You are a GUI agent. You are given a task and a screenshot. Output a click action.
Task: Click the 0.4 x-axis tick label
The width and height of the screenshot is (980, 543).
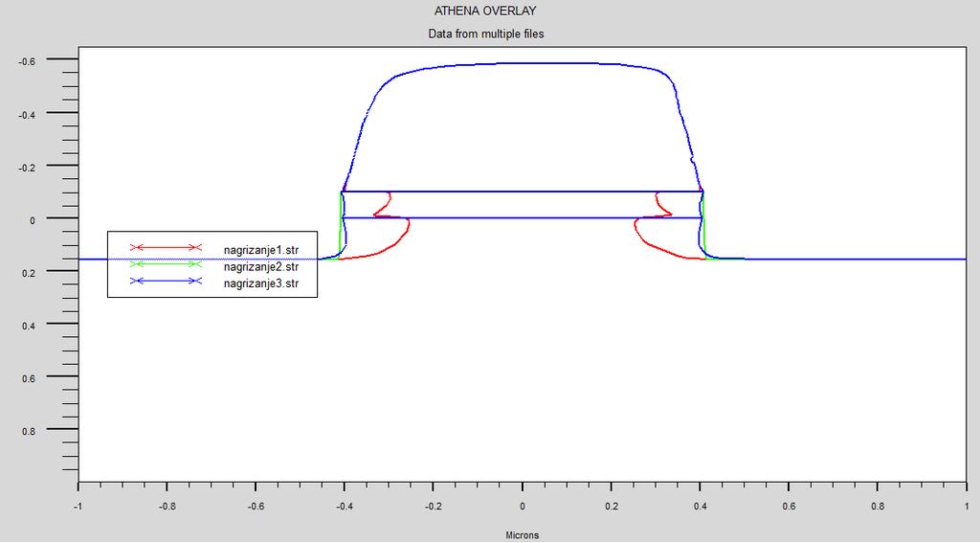pos(700,507)
